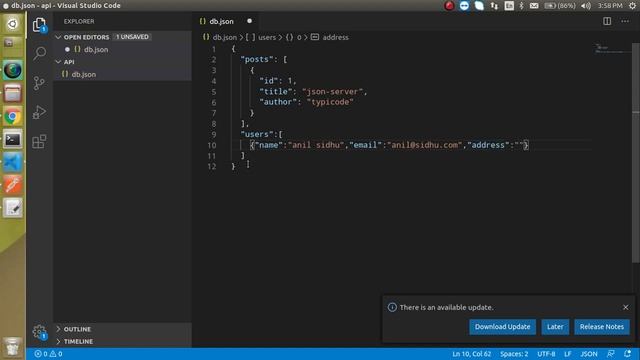This screenshot has height=360, width=640.
Task: Open the system power gear menu
Action: [632, 6]
